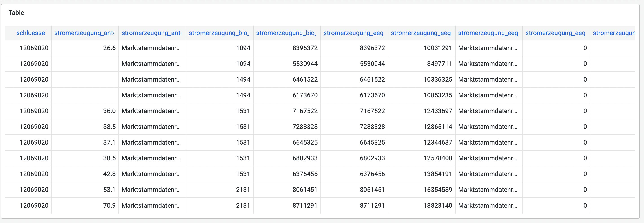
Task: Click the second stromerzeugung_bio column header
Action: pyautogui.click(x=286, y=33)
